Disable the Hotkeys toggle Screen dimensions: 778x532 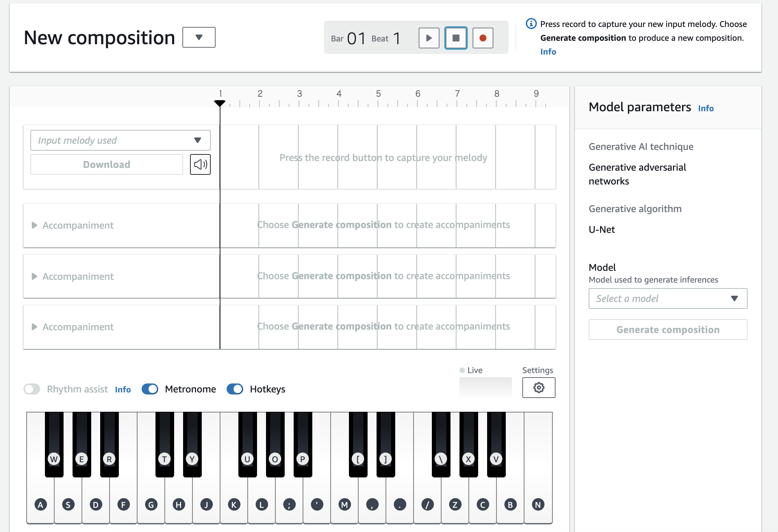(x=235, y=389)
